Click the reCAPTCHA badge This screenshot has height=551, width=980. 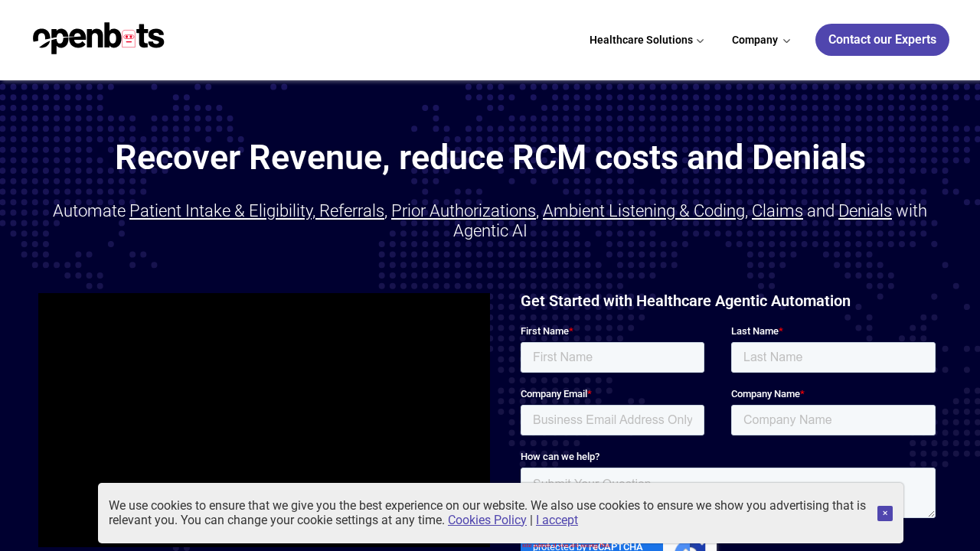coord(618,546)
